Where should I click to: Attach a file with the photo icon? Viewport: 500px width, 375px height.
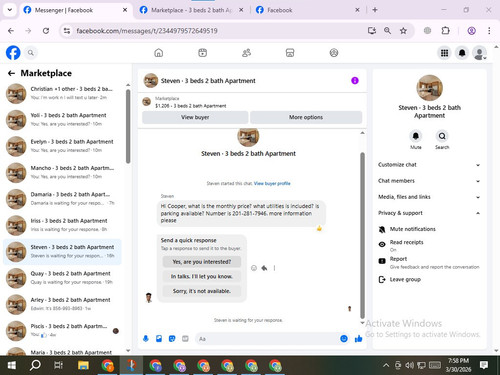point(159,339)
